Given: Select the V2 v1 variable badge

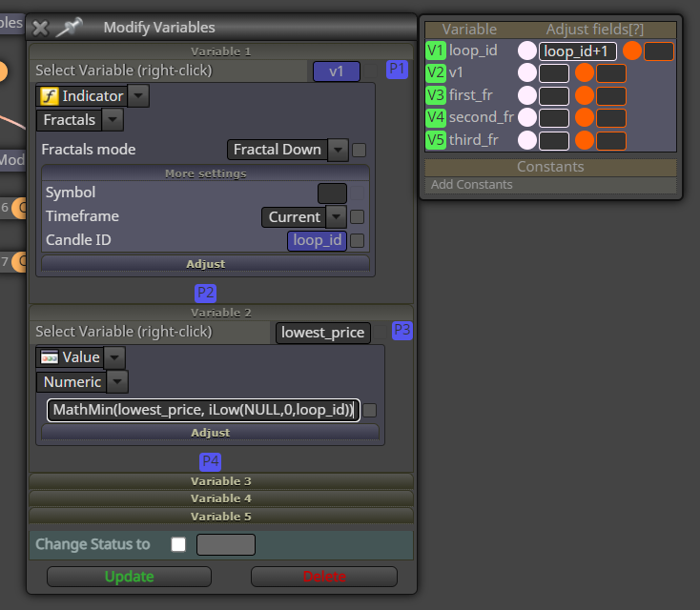Looking at the screenshot, I should [436, 72].
